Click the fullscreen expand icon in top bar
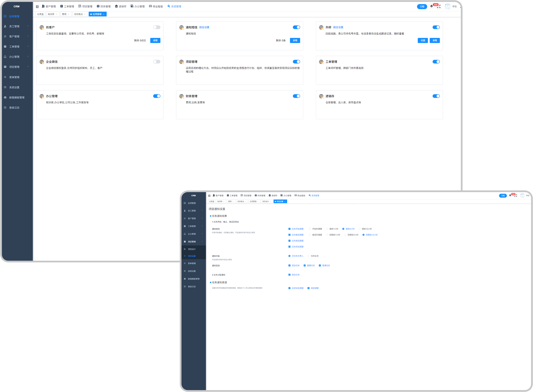533x392 pixels. point(439,7)
